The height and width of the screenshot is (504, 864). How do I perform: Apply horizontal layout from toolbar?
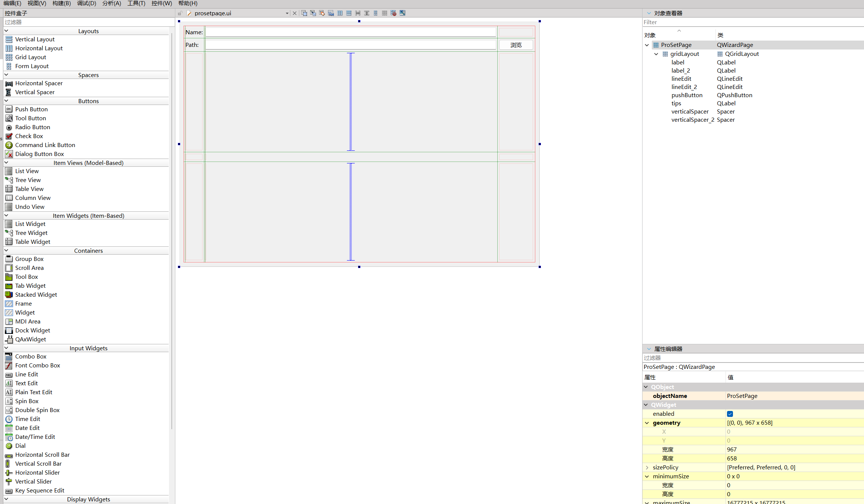pos(340,13)
